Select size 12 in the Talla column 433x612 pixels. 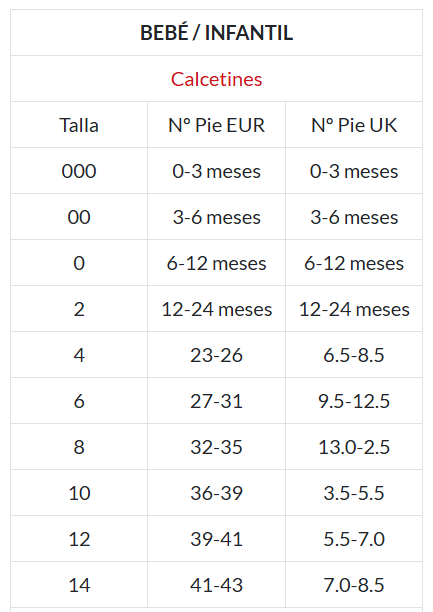pos(79,539)
